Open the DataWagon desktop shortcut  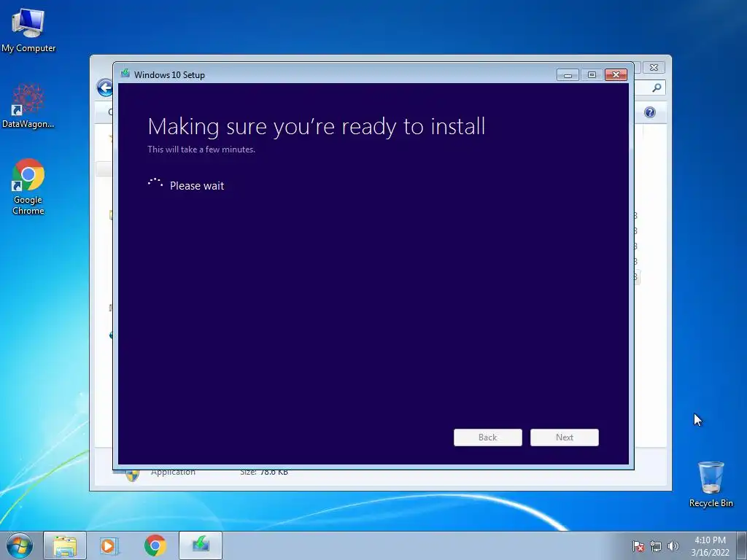pyautogui.click(x=28, y=106)
